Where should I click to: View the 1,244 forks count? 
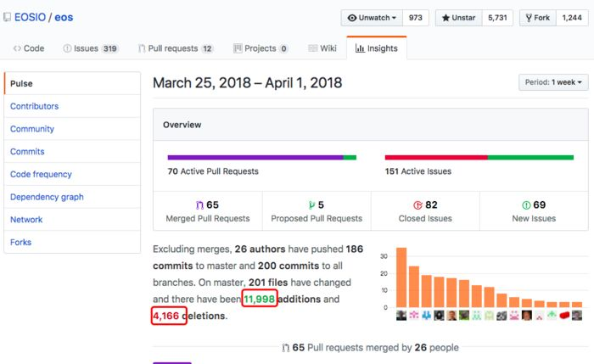pos(572,18)
